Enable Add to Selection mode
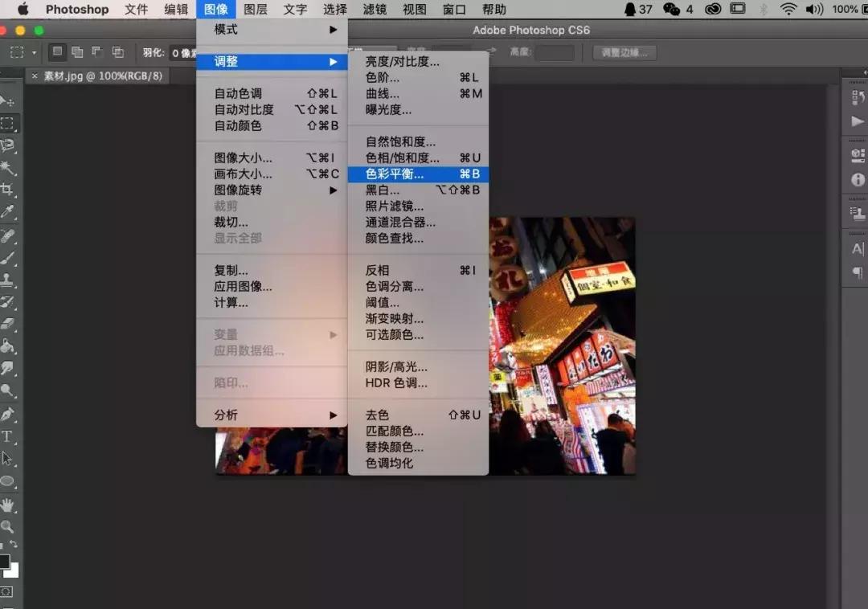 tap(76, 53)
